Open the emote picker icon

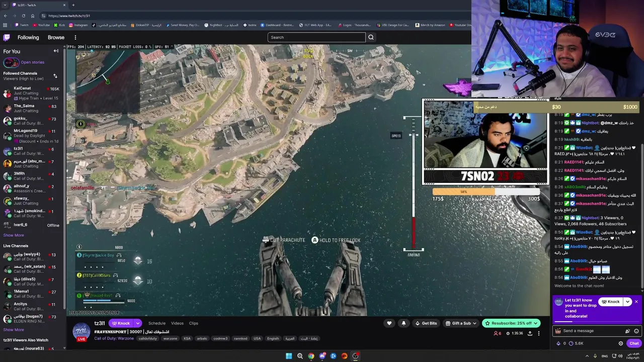[x=636, y=331]
